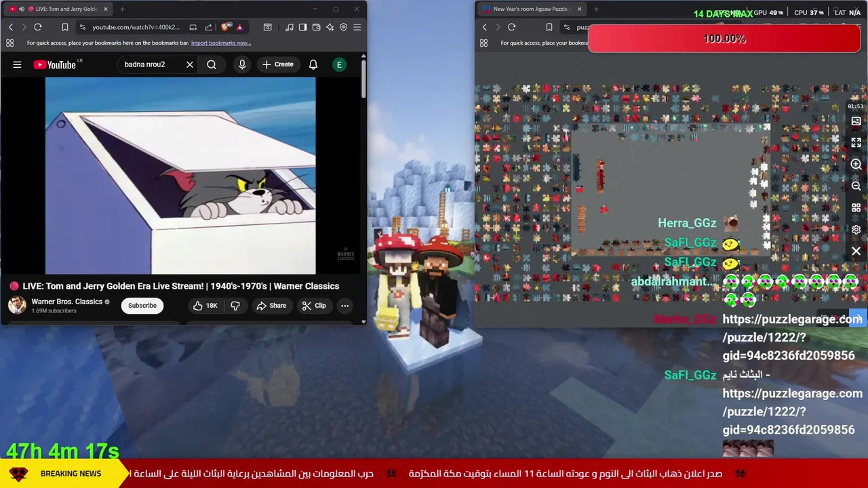Click the Tom and Jerry video player
The height and width of the screenshot is (488, 868).
180,176
